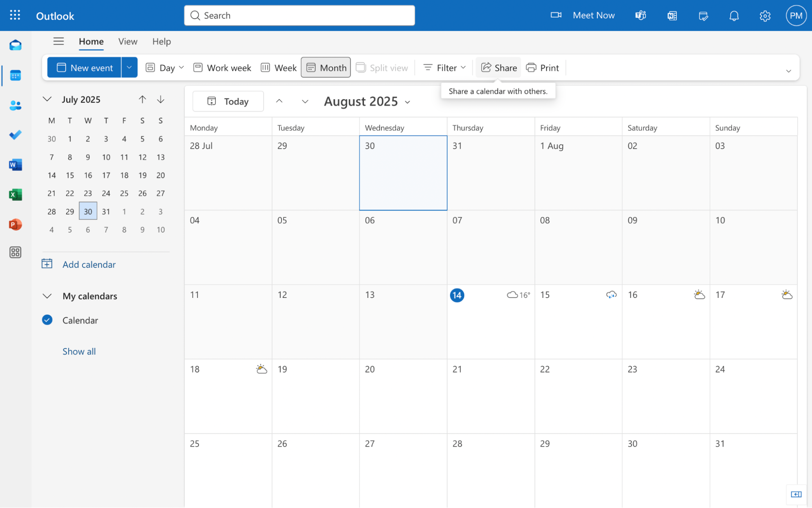Open Microsoft To Do in the sidebar
Image resolution: width=812 pixels, height=508 pixels.
(x=15, y=135)
